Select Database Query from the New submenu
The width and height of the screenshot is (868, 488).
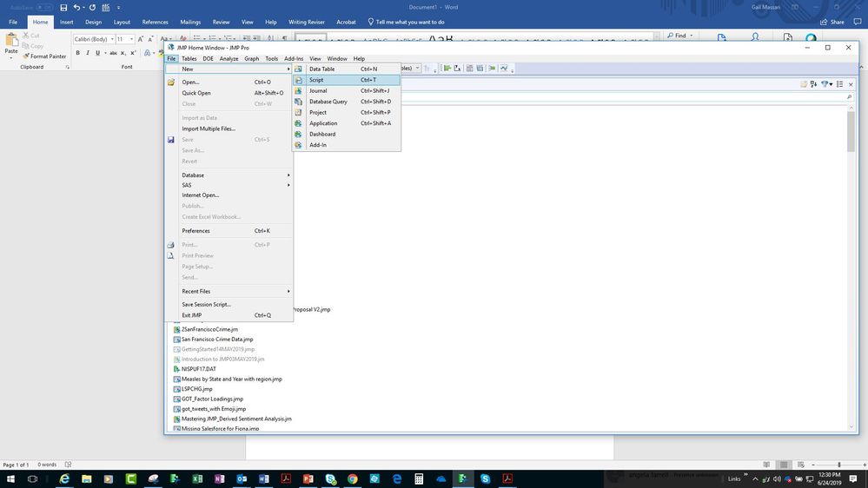(x=346, y=102)
